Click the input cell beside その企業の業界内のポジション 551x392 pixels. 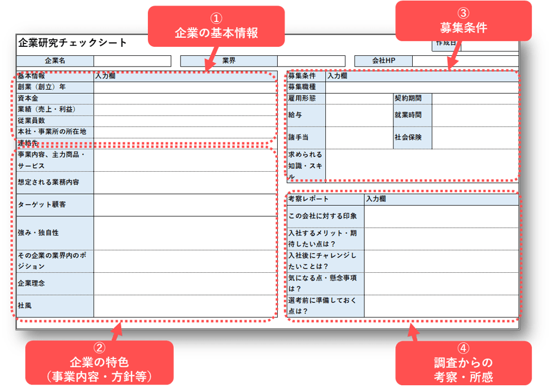point(185,261)
